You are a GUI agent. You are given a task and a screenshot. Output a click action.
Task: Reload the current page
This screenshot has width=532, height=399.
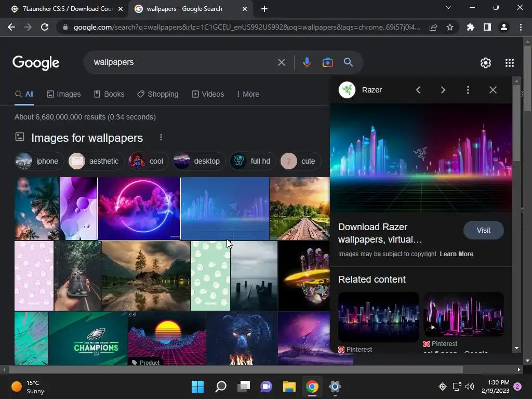tap(45, 27)
